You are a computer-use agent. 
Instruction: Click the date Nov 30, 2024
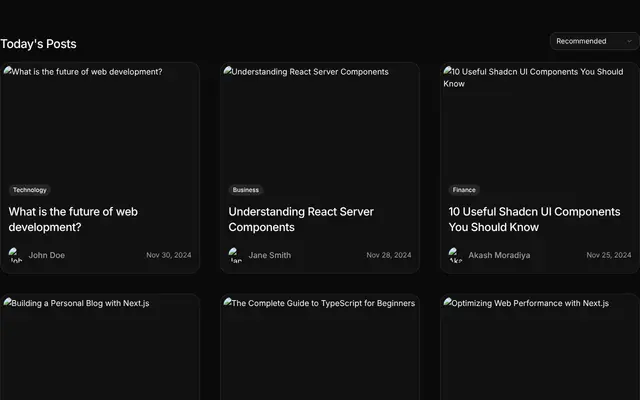click(x=169, y=255)
